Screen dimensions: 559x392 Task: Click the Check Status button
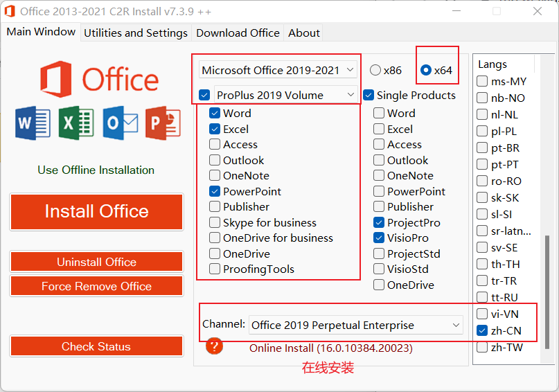pos(96,346)
